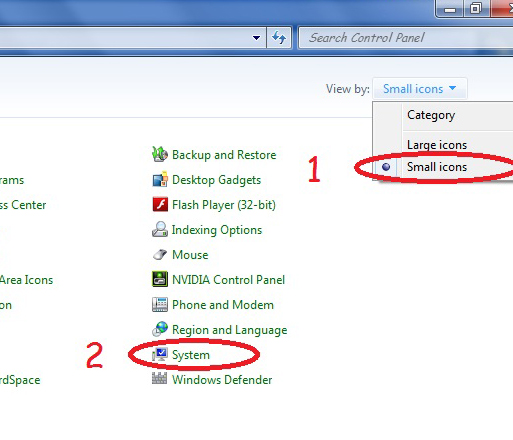Click the System monitor icon
The image size is (513, 440).
160,354
